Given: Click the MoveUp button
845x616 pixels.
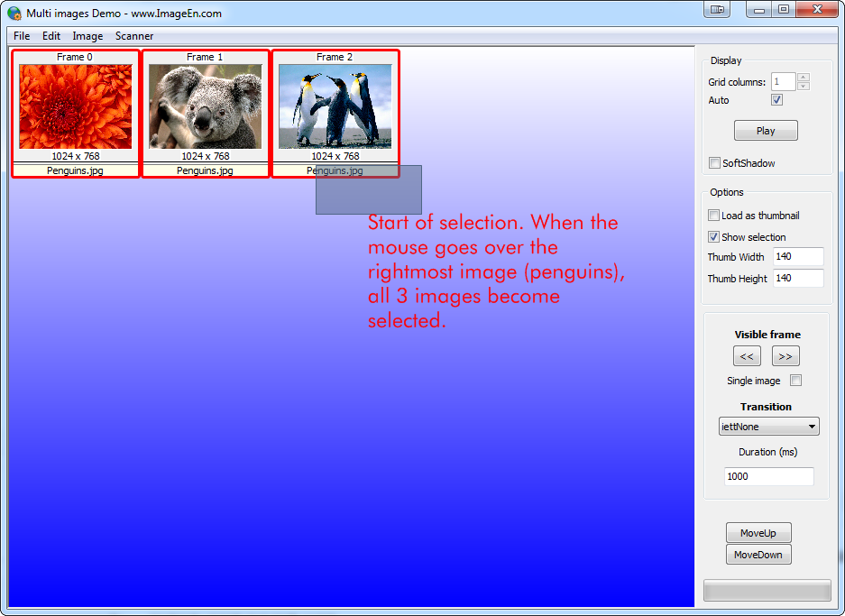Looking at the screenshot, I should click(x=758, y=533).
